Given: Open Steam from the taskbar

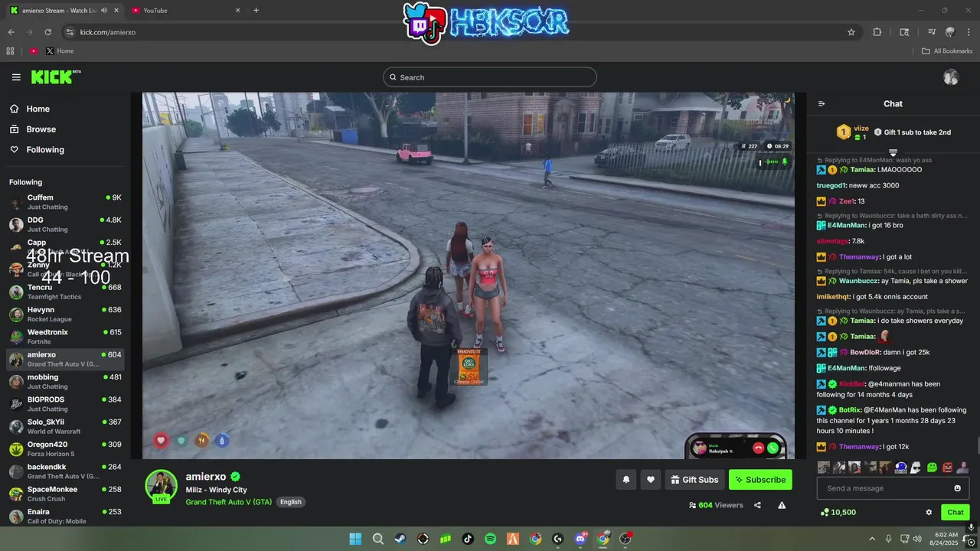Looking at the screenshot, I should pos(400,539).
